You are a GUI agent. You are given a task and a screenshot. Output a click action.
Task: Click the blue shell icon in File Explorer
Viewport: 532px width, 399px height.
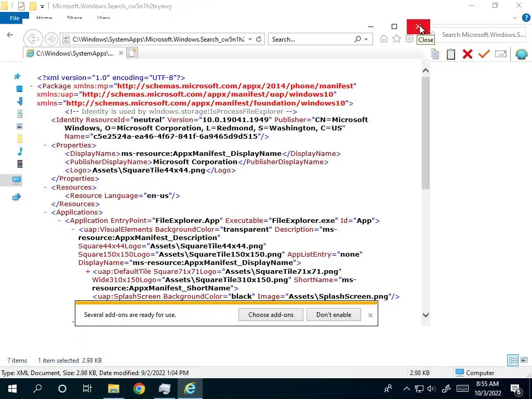[x=522, y=54]
